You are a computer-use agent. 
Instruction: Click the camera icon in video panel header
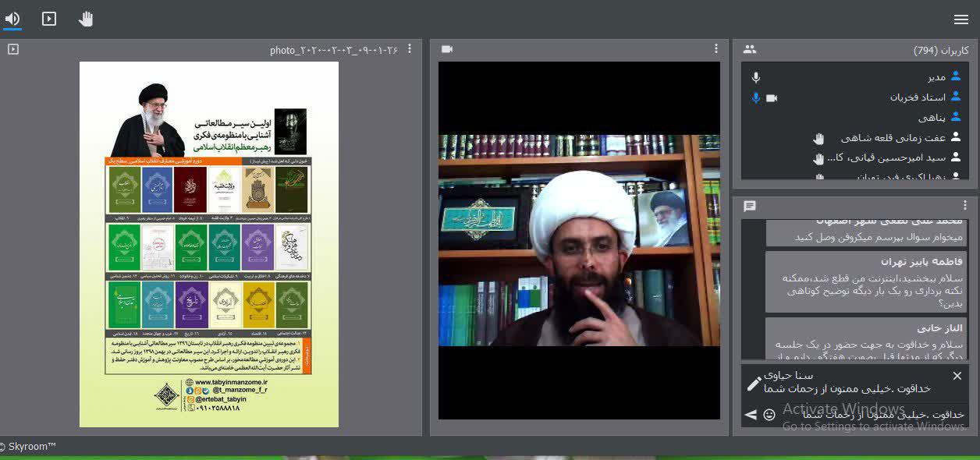(447, 49)
